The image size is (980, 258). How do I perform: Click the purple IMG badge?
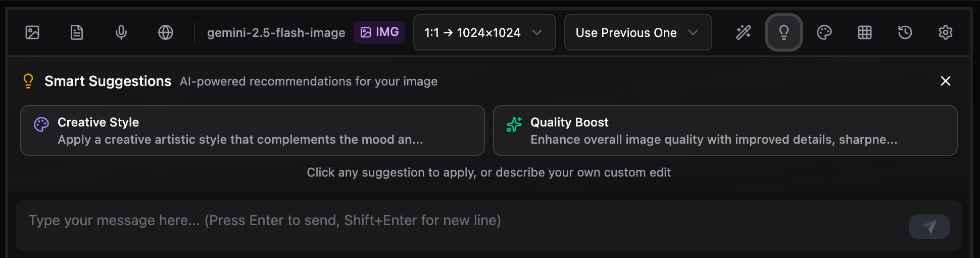click(x=379, y=32)
